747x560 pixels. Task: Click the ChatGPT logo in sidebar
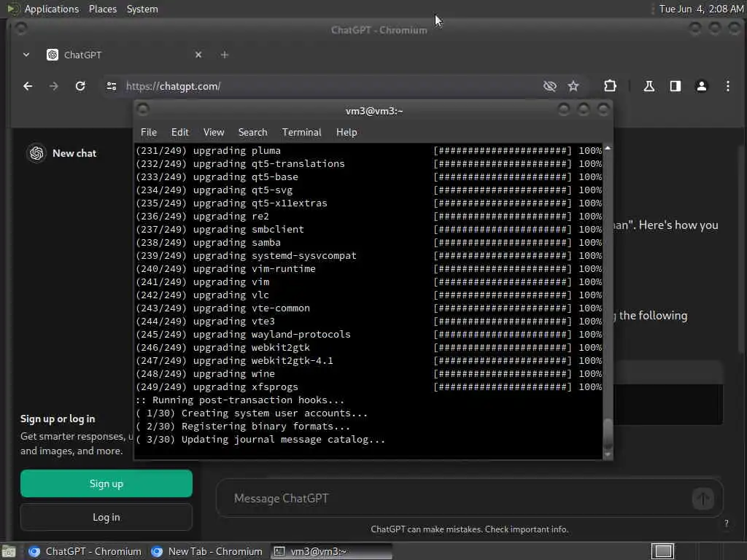pyautogui.click(x=36, y=153)
